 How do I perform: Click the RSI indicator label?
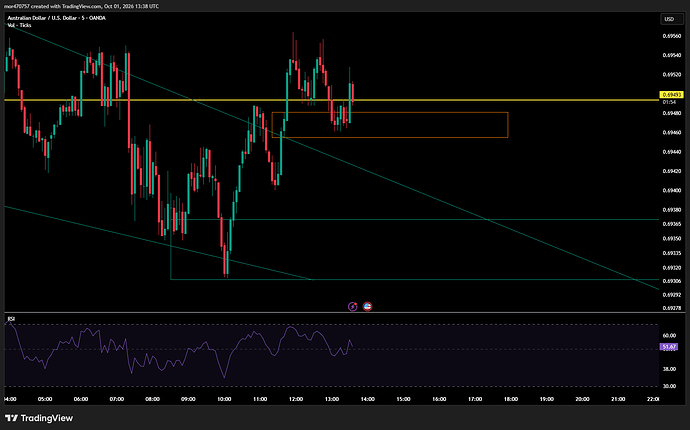[11, 319]
